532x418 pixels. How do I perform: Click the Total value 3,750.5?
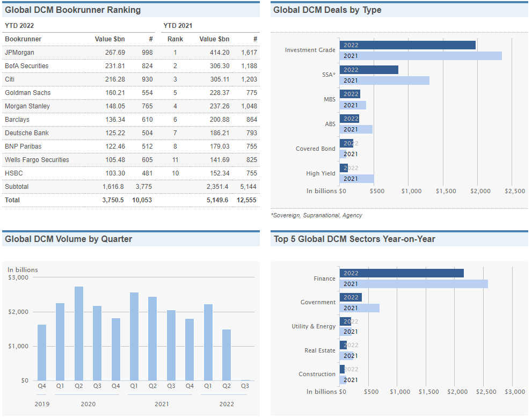pos(113,200)
